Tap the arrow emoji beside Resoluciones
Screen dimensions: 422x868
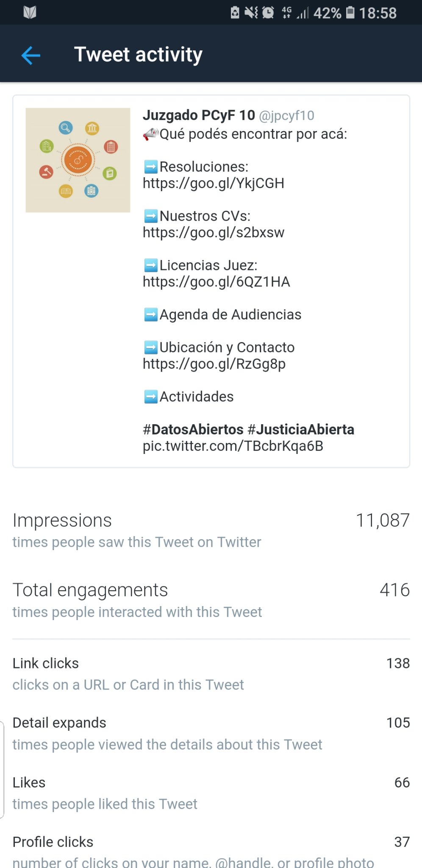[x=151, y=167]
